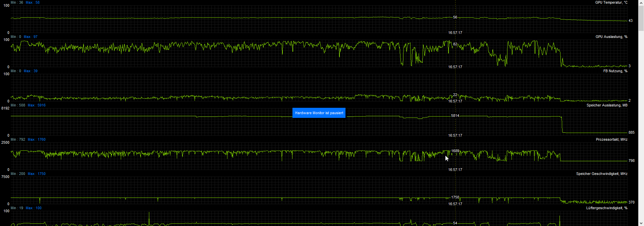Click the 'Max : 39' FB usage readout

pos(31,71)
